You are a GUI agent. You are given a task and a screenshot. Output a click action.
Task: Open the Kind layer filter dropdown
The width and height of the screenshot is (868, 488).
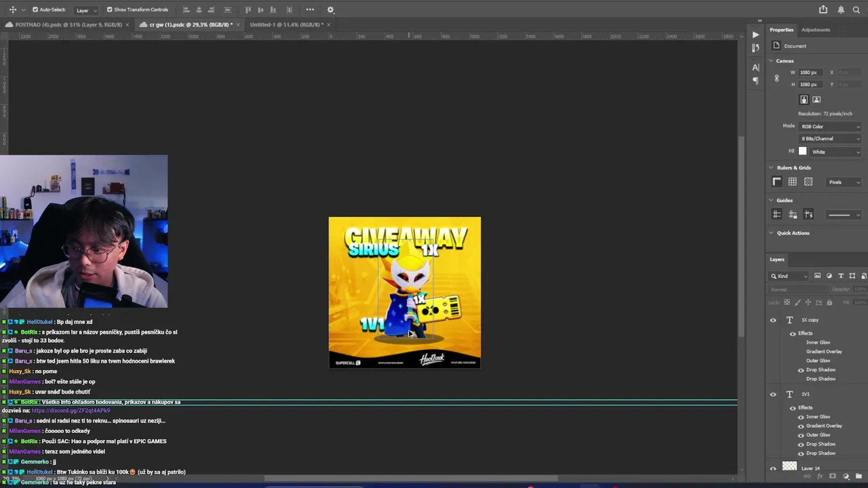coord(789,276)
